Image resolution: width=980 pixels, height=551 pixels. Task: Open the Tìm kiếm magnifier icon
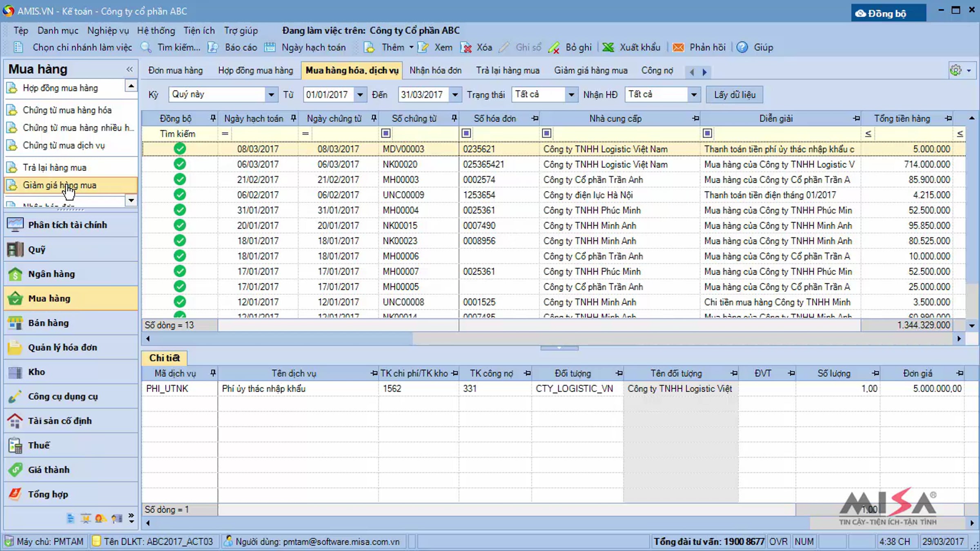(x=146, y=47)
